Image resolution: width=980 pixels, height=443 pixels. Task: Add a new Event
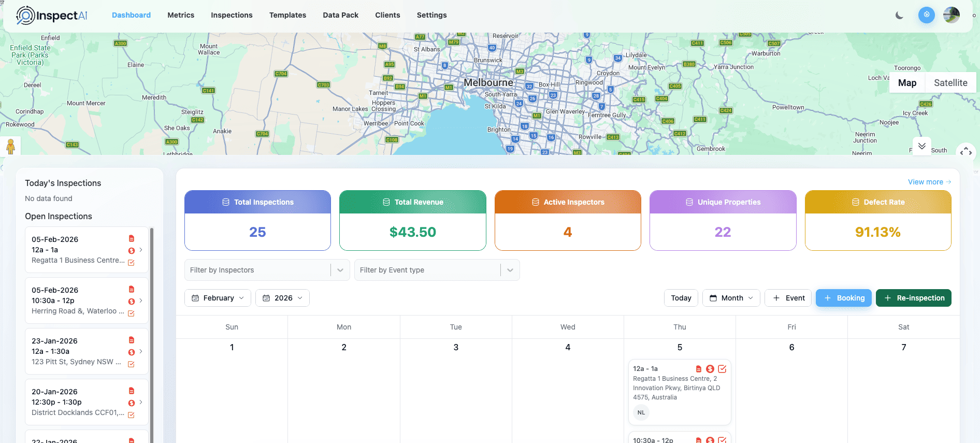[788, 298]
